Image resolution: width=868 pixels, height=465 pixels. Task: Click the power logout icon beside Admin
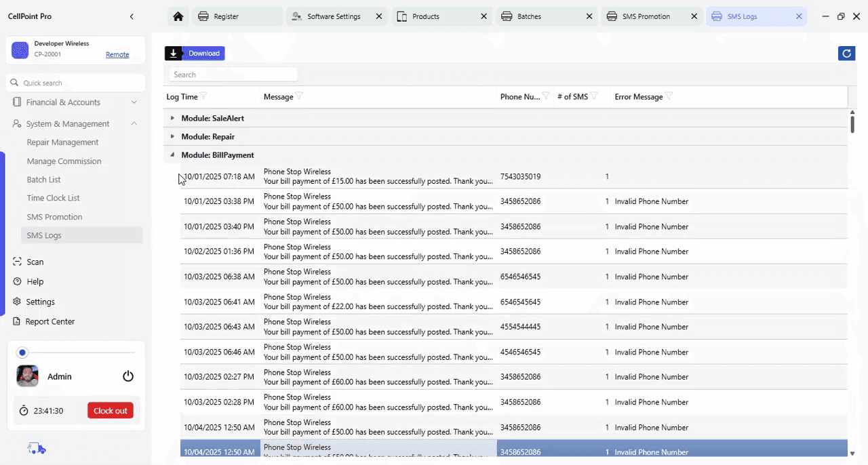[128, 376]
